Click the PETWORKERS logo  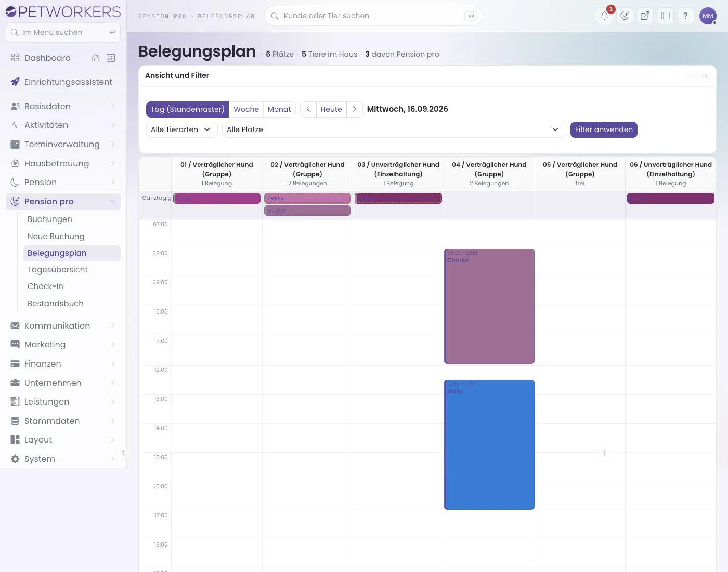click(63, 11)
